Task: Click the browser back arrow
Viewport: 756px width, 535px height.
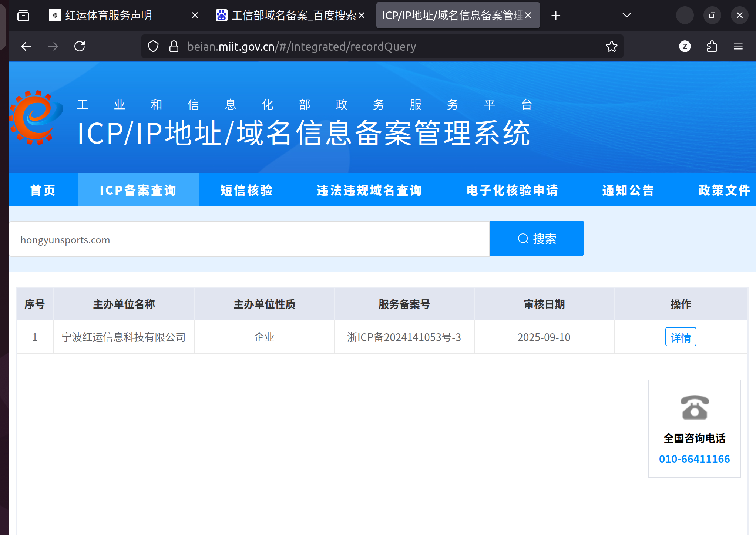Action: pyautogui.click(x=26, y=47)
